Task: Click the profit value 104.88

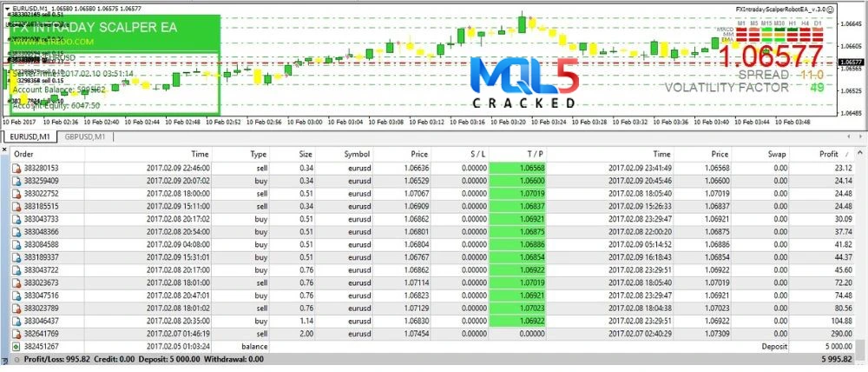Action: (841, 321)
